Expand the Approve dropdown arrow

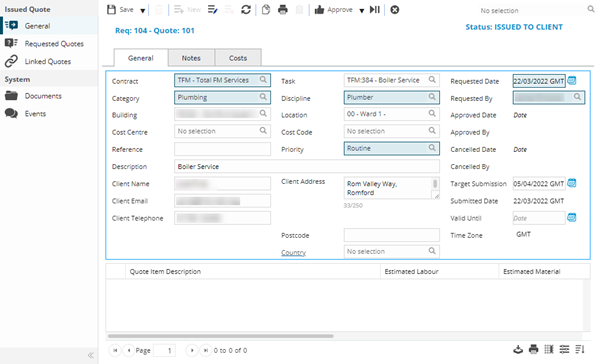(362, 10)
